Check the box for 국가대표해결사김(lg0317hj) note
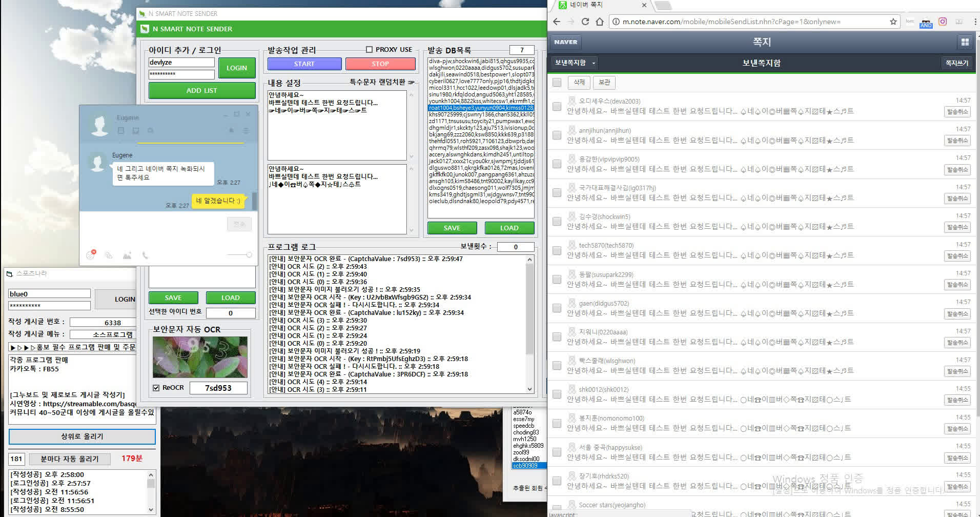 (x=557, y=192)
